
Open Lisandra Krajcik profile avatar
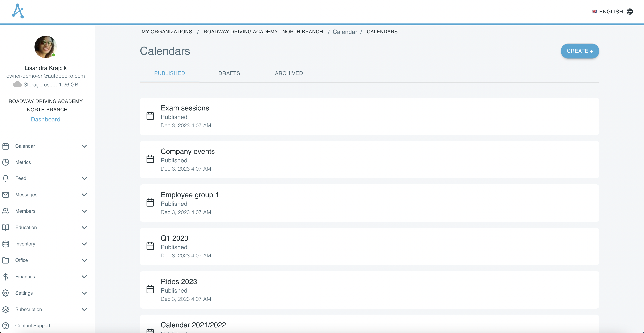[x=45, y=47]
